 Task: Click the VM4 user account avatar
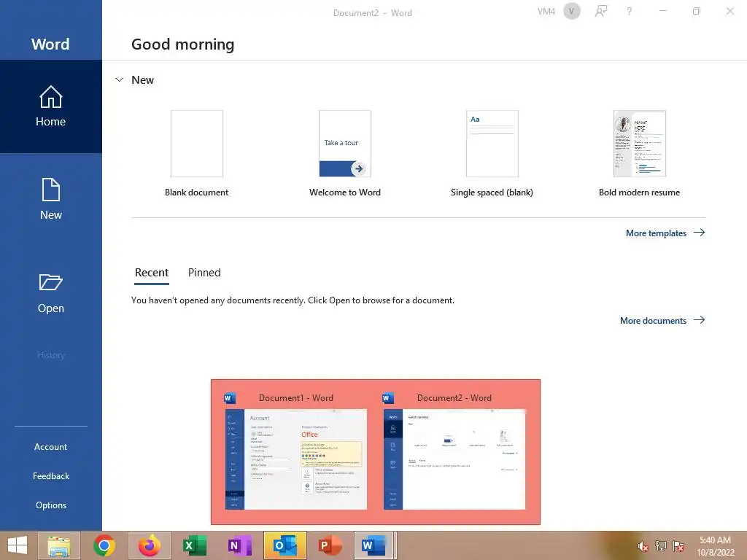(x=572, y=12)
